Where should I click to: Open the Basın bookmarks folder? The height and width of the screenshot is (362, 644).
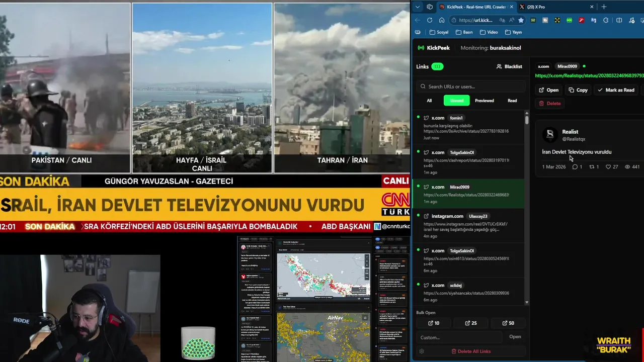coord(464,32)
